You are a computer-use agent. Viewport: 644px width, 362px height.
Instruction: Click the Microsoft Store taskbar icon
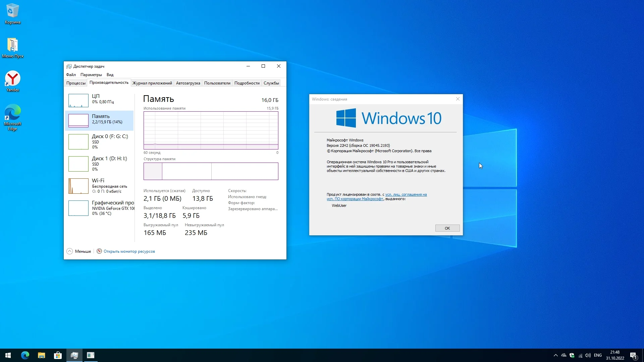(58, 355)
